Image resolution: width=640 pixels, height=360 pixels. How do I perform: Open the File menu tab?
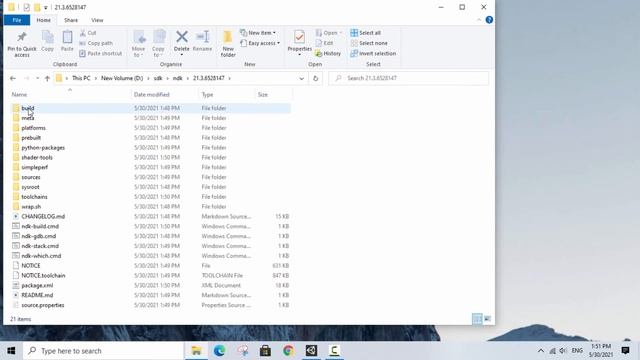pyautogui.click(x=17, y=20)
